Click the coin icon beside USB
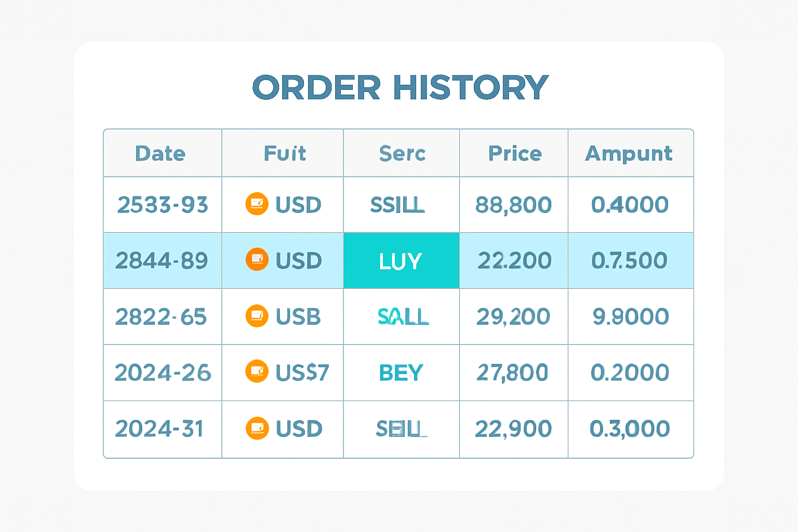This screenshot has height=532, width=798. coord(257,316)
